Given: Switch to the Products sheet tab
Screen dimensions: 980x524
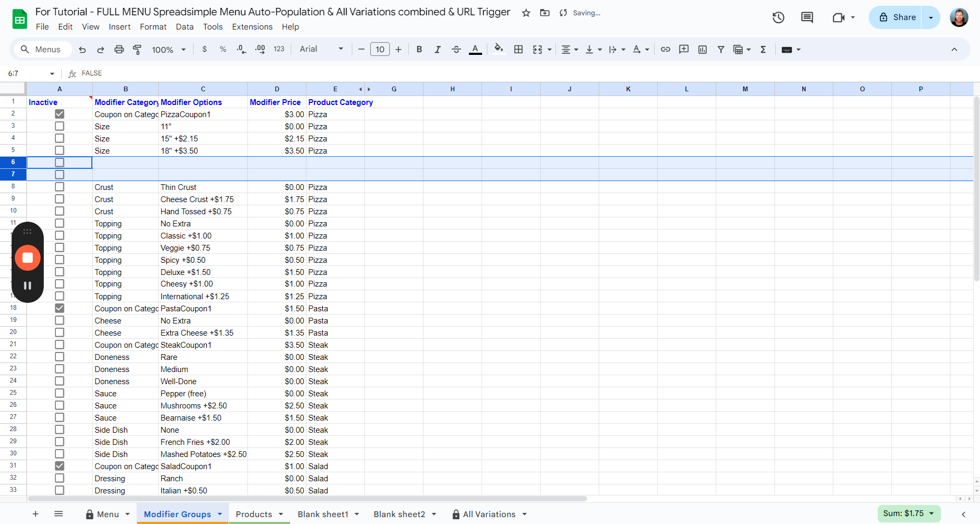Looking at the screenshot, I should 254,514.
